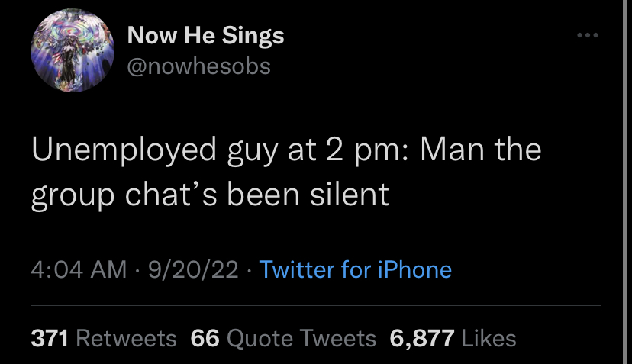Click the 6,877 likes count number
Screen dimensions: 632x364
pos(421,338)
